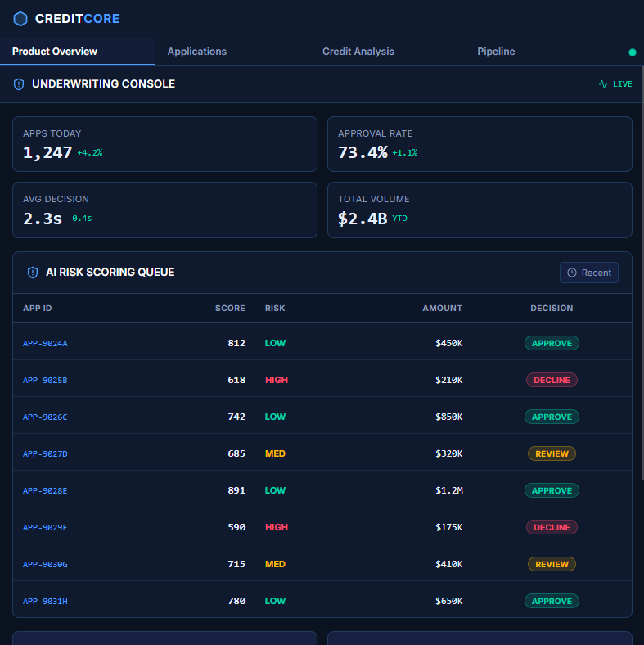Click the shield icon beside Underwriting Console
The height and width of the screenshot is (645, 644).
point(19,84)
